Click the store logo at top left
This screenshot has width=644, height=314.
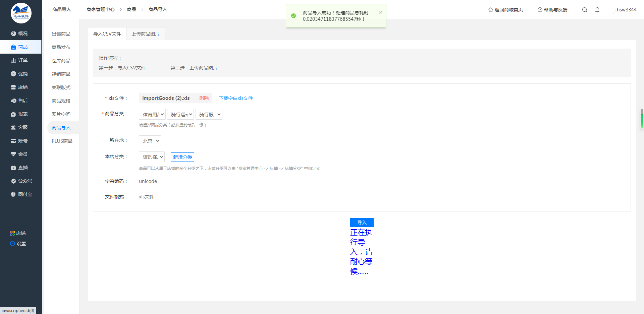21,13
